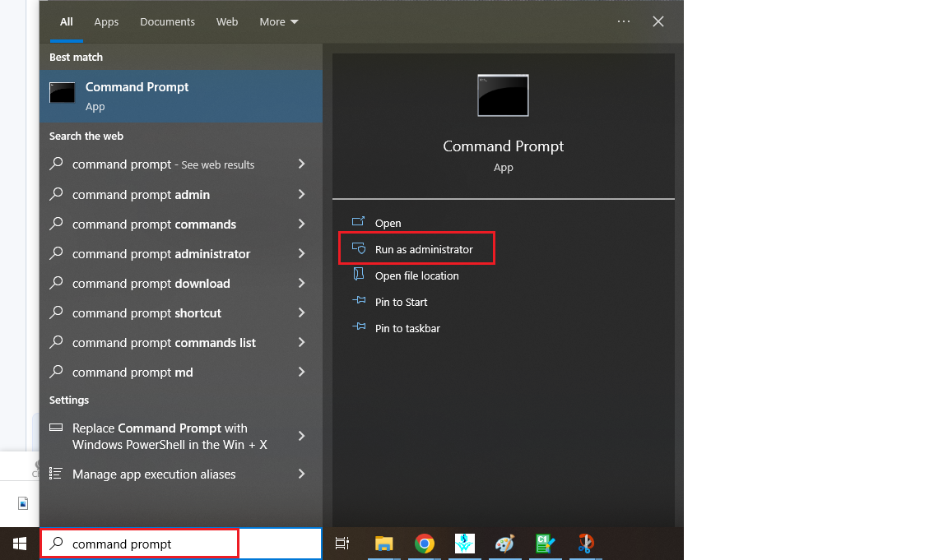
Task: Expand arrow beside 'command prompt download'
Action: click(x=302, y=284)
